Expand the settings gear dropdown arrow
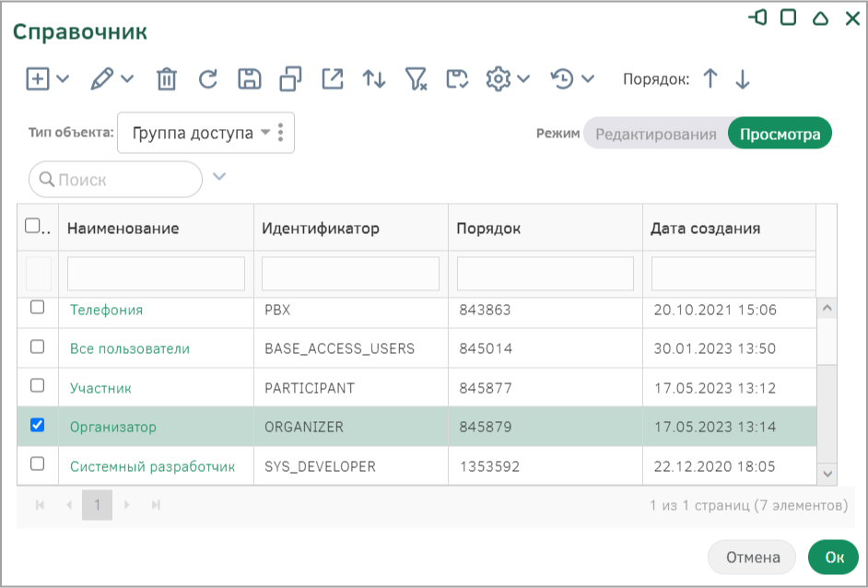This screenshot has width=868, height=588. coord(523,78)
